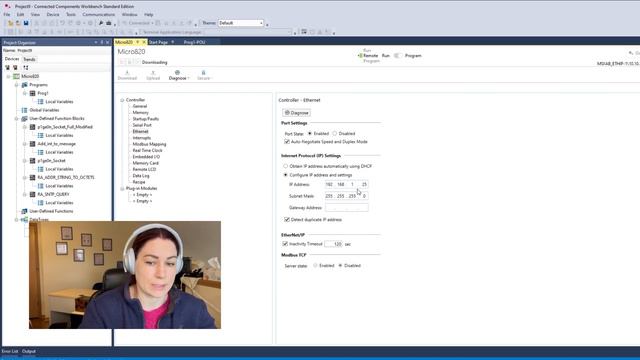The height and width of the screenshot is (360, 640).
Task: Collapse the Prog1 node expander
Action: (x=25, y=93)
